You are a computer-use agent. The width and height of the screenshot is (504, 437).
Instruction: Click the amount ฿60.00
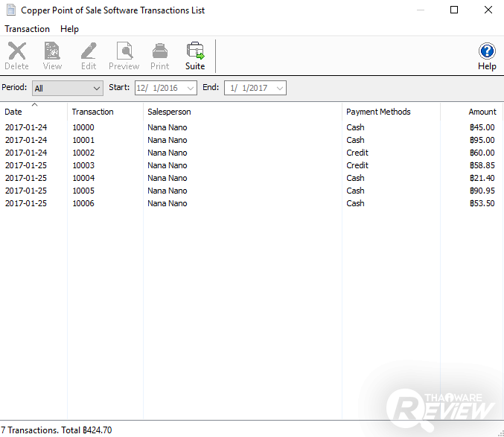pos(482,153)
